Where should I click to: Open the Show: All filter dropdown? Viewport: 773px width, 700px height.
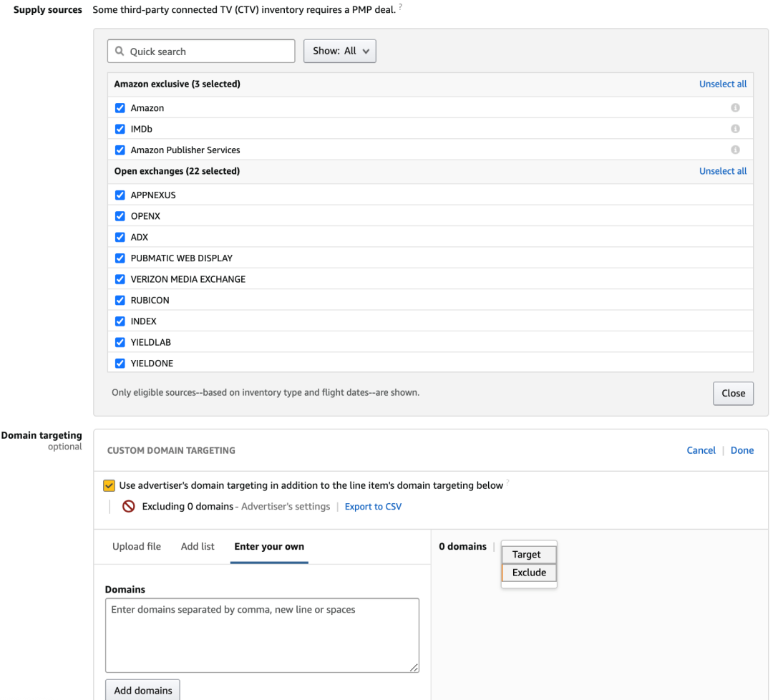coord(340,52)
